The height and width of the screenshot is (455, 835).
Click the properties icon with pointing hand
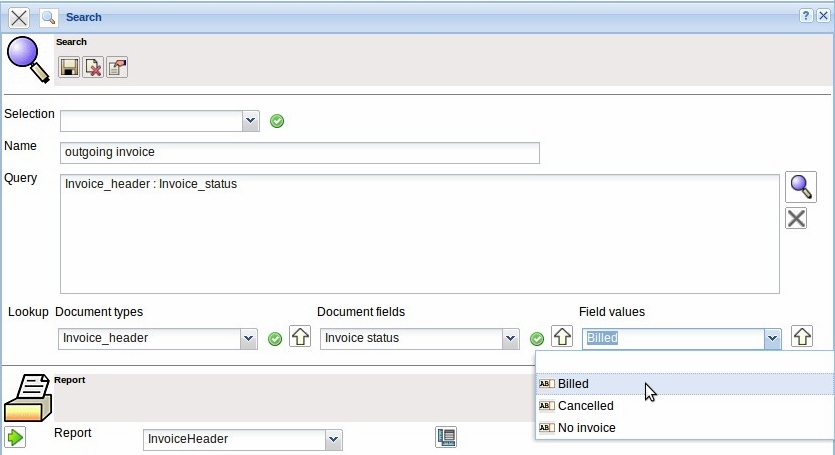point(117,67)
